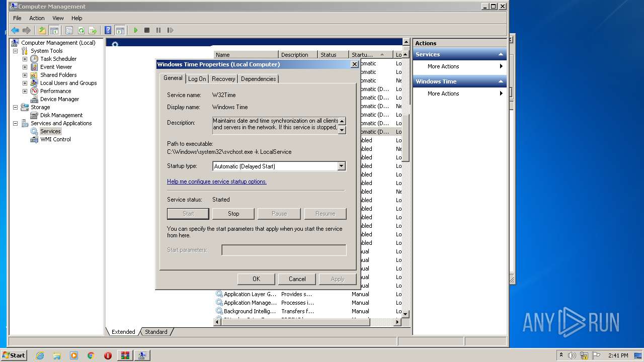Open the View menu
The width and height of the screenshot is (644, 362).
(x=58, y=18)
